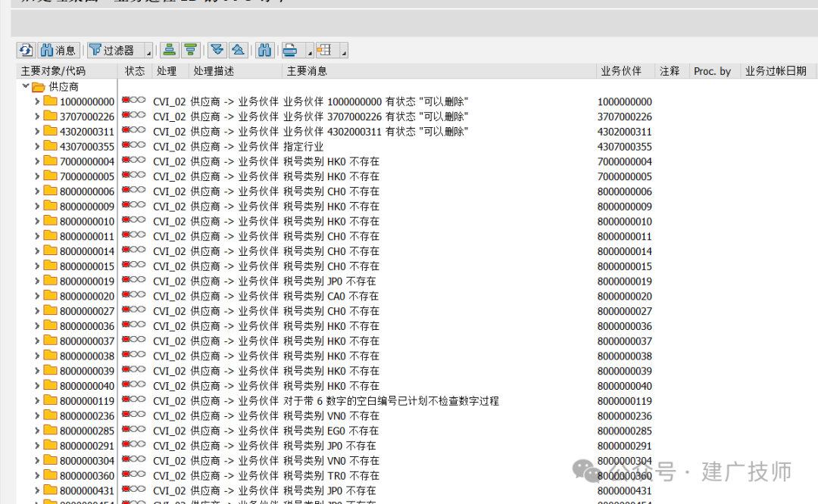818x504 pixels.
Task: Click red status light of row 8000000040
Action: click(126, 384)
